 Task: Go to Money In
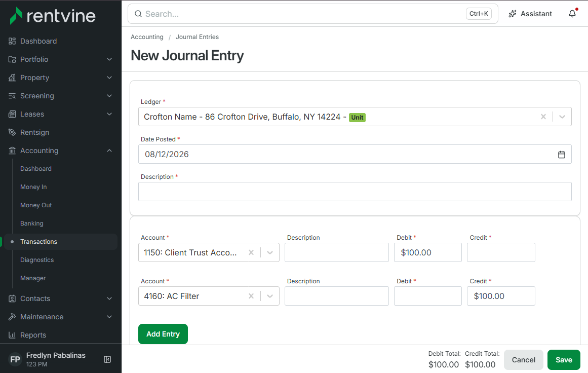click(33, 187)
